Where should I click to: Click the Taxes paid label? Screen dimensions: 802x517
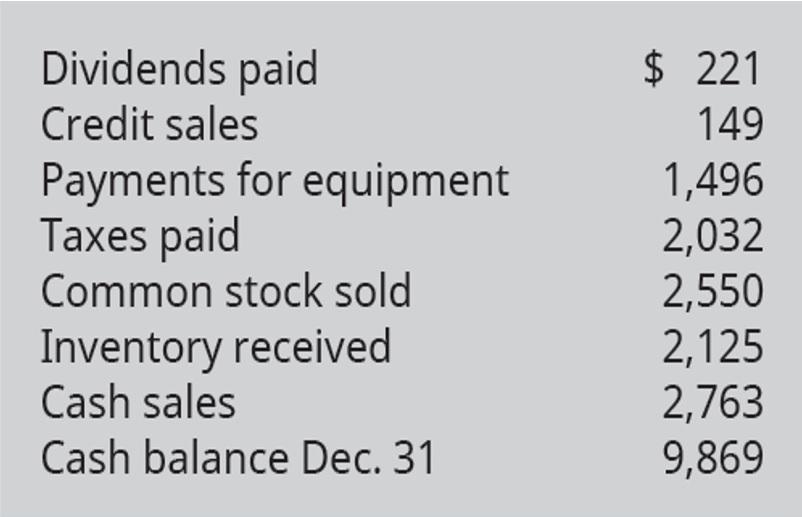[140, 237]
